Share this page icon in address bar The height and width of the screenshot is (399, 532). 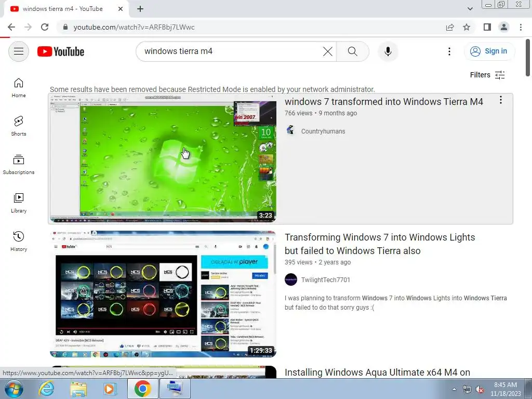click(450, 27)
